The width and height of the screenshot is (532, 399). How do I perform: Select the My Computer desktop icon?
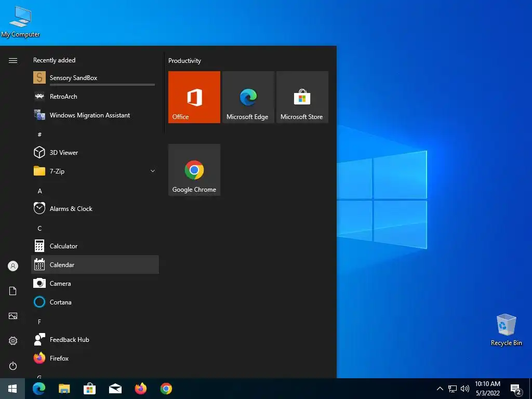click(20, 22)
